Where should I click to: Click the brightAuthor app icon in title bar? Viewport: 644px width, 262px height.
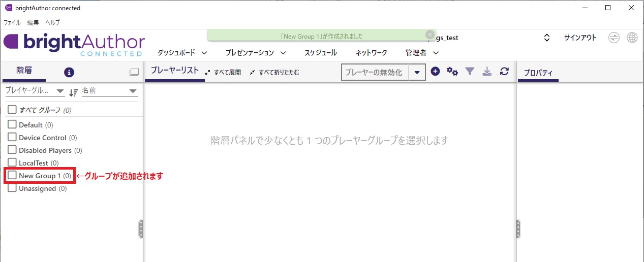coord(9,8)
